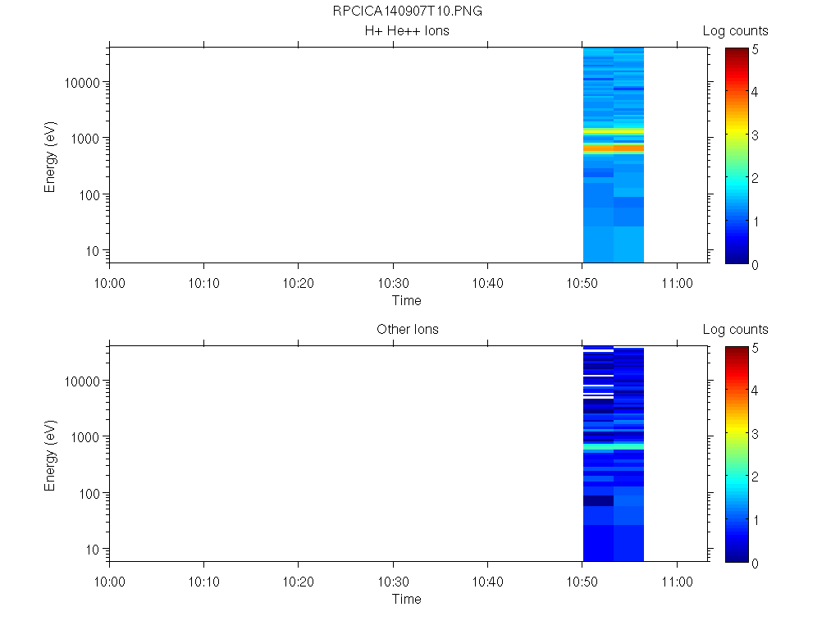Viewport: 840px width, 630px height.
Task: Click the 10000 energy label in the top plot
Action: coord(82,83)
